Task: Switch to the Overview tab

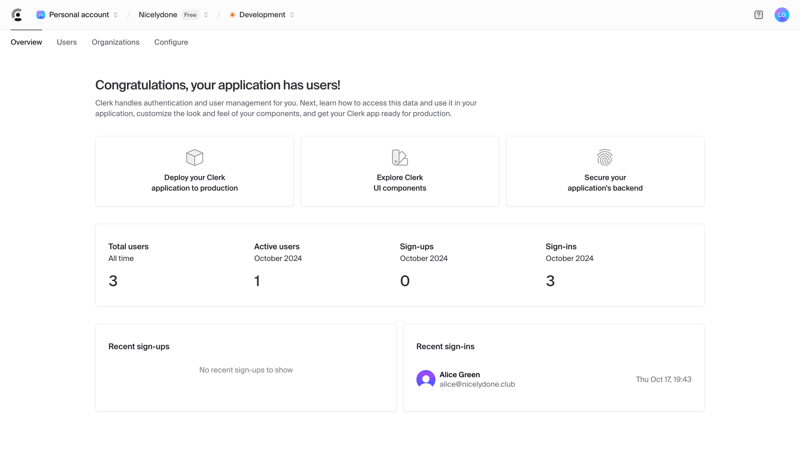Action: tap(26, 42)
